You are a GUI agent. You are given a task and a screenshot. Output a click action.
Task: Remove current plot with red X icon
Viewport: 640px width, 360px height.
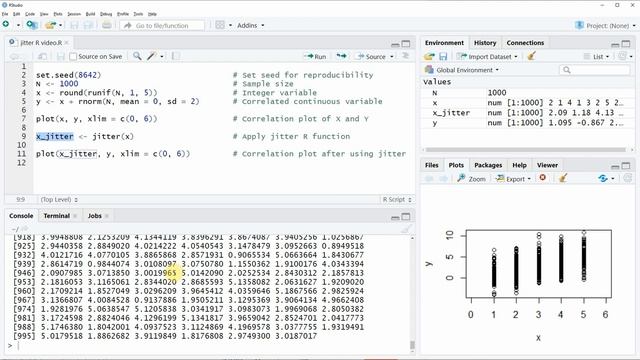tap(542, 178)
